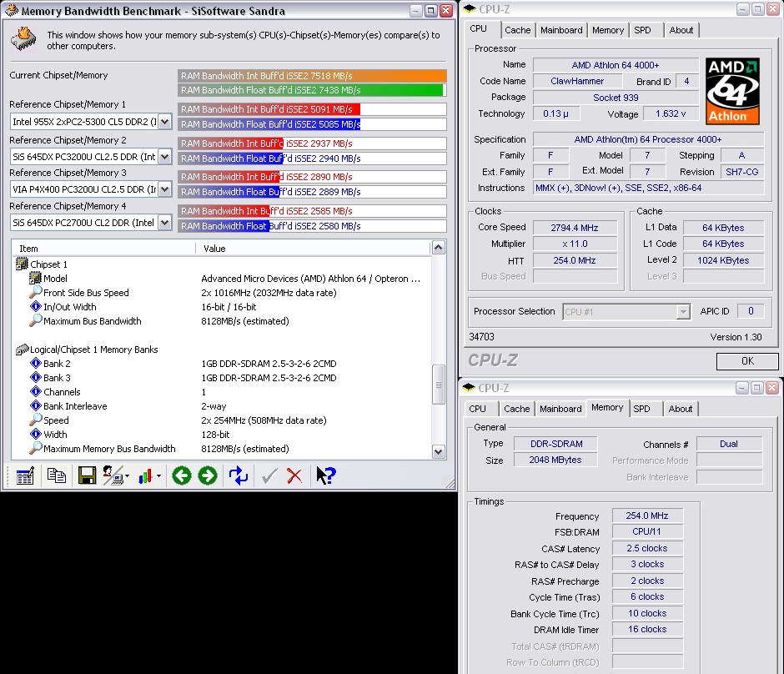
Task: Click the green Float Buff'd 7438 MB/s bar
Action: [x=310, y=90]
